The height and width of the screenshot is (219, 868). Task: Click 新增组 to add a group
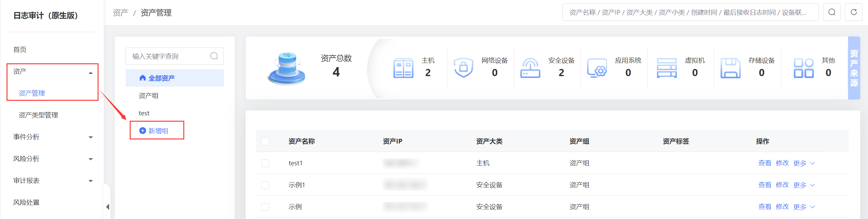(158, 131)
